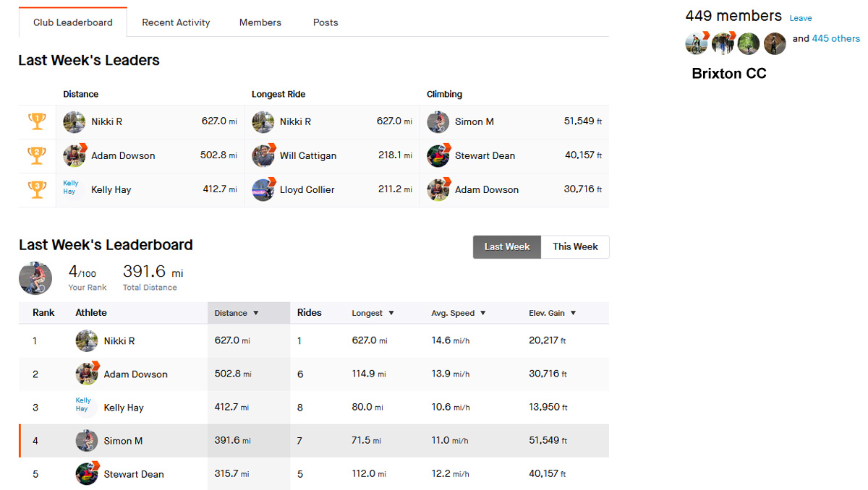Click the gold first-place trophy icon
Screen dimensions: 868x490
click(37, 121)
